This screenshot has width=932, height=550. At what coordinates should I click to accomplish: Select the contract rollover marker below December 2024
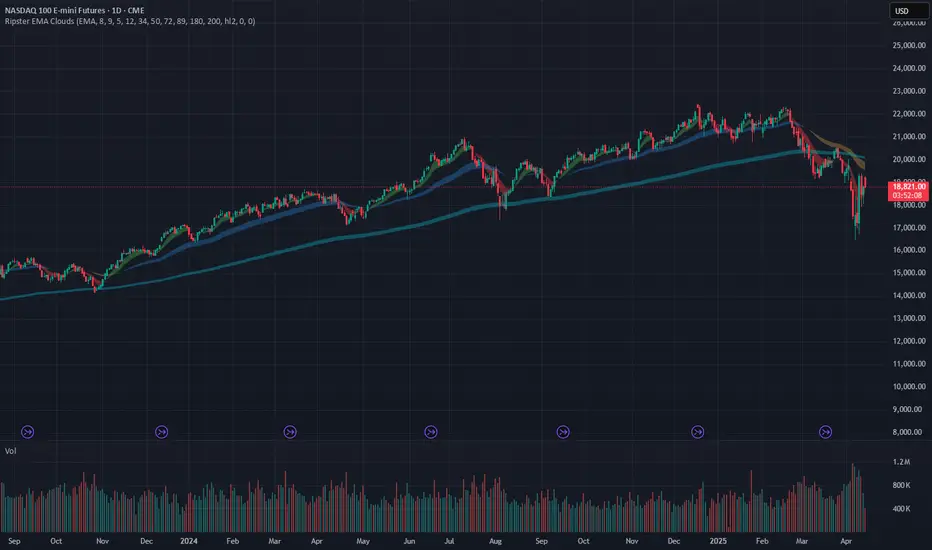[698, 432]
